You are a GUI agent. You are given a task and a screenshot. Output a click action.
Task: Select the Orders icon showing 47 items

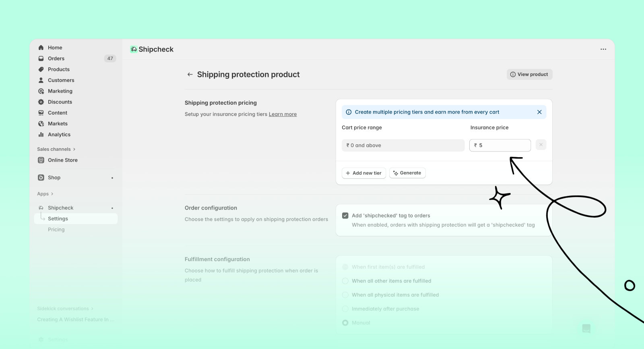click(x=41, y=58)
